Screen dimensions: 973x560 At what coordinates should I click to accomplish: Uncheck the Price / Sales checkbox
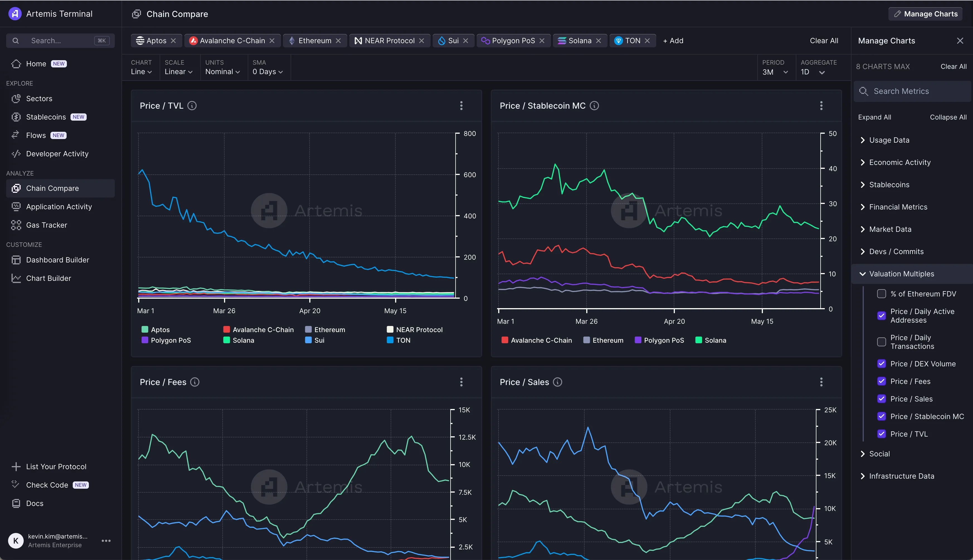pos(882,399)
